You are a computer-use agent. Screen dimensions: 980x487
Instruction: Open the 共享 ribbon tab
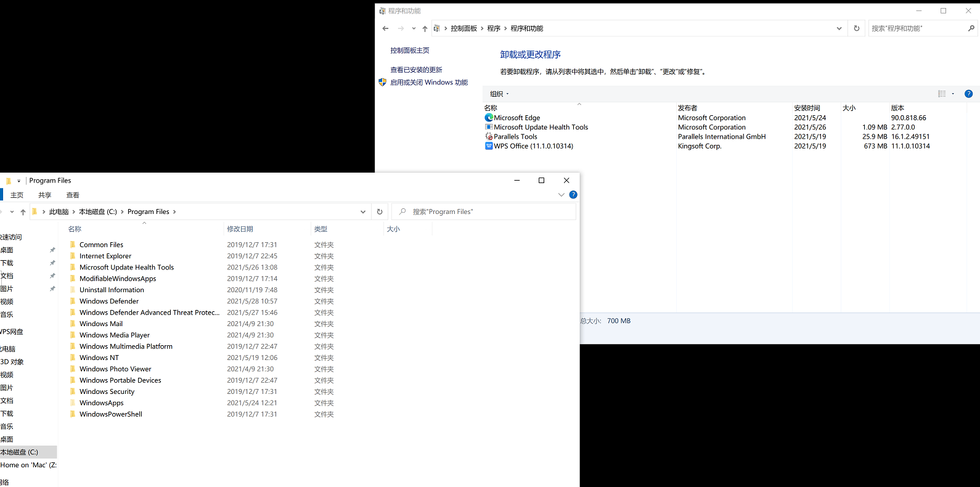(x=44, y=195)
